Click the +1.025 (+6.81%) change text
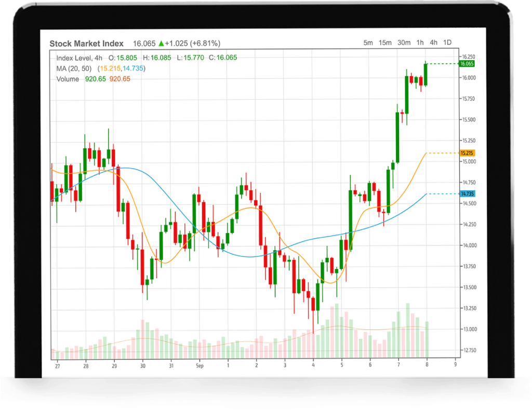 coord(193,44)
